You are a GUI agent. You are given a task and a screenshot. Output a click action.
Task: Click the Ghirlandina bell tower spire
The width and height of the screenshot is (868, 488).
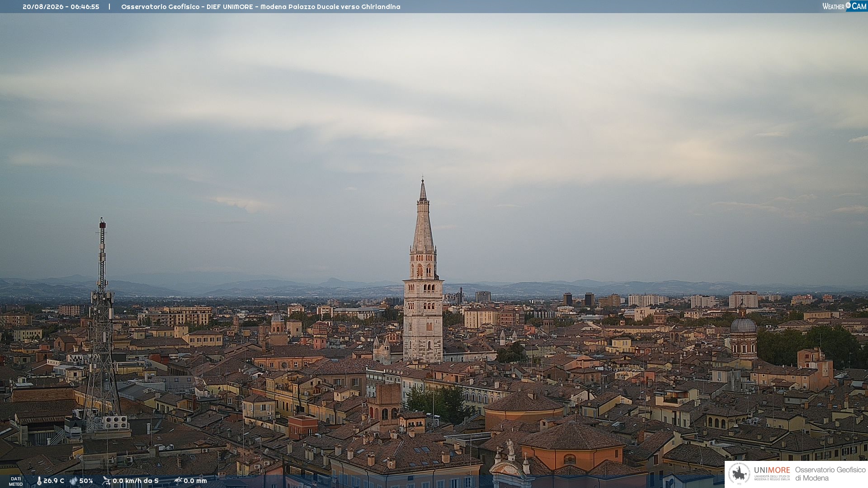coord(423,217)
